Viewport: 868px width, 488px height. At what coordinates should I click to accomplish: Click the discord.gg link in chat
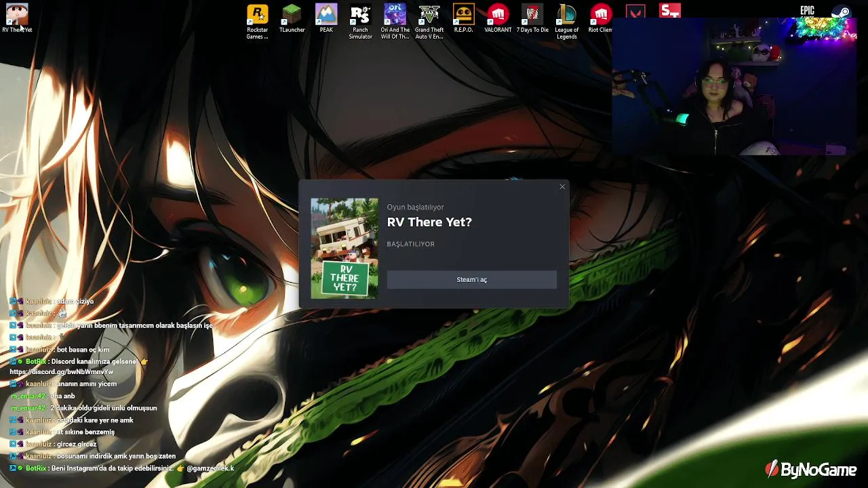point(61,372)
